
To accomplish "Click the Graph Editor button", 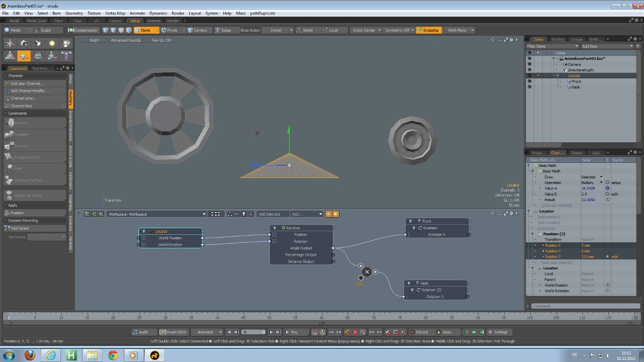I will point(173,332).
